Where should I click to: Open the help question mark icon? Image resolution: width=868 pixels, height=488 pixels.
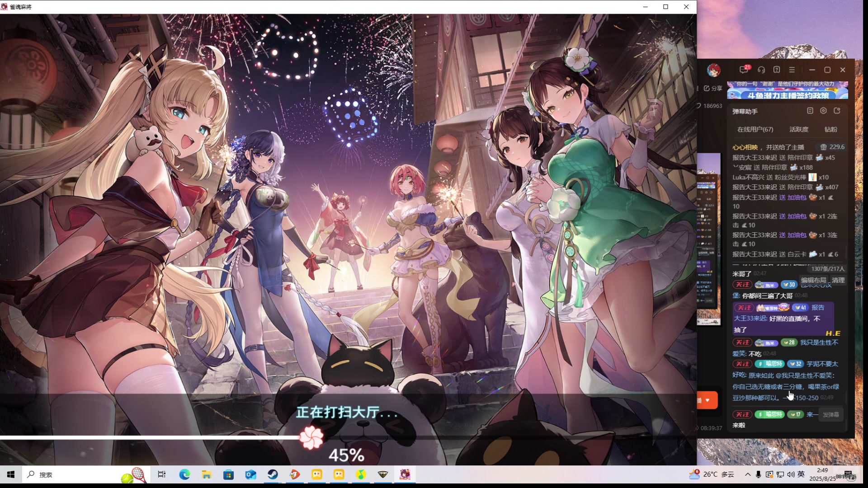pyautogui.click(x=777, y=70)
